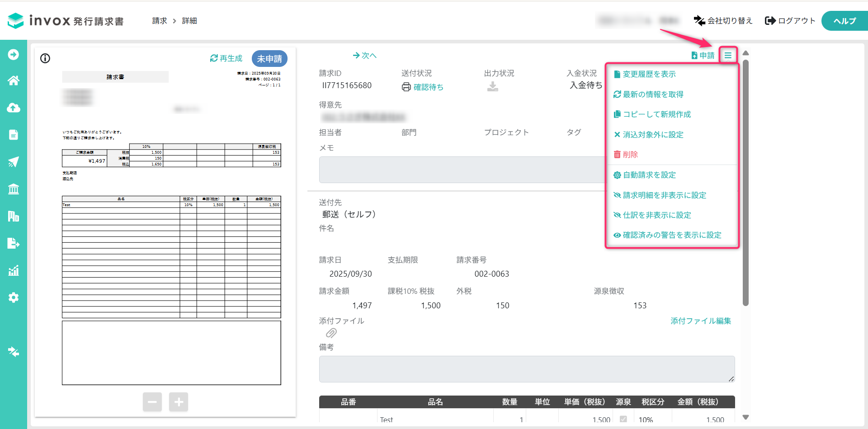Click the scroll down arrow
868x429 pixels.
pyautogui.click(x=746, y=417)
